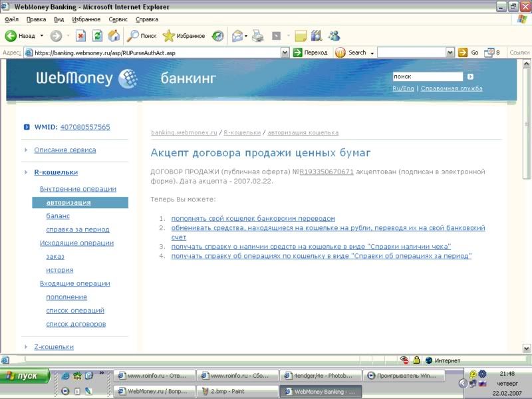
Task: Click the пуск Start button
Action: [25, 376]
